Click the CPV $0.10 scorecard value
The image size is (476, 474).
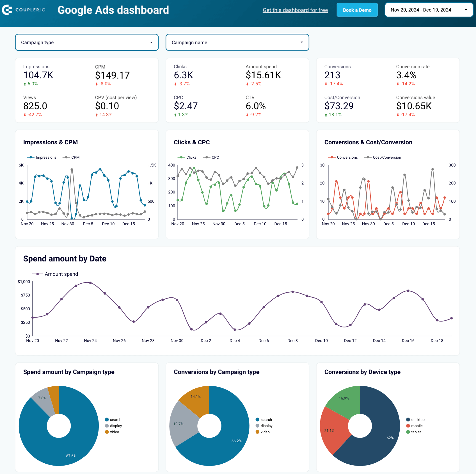pyautogui.click(x=107, y=106)
